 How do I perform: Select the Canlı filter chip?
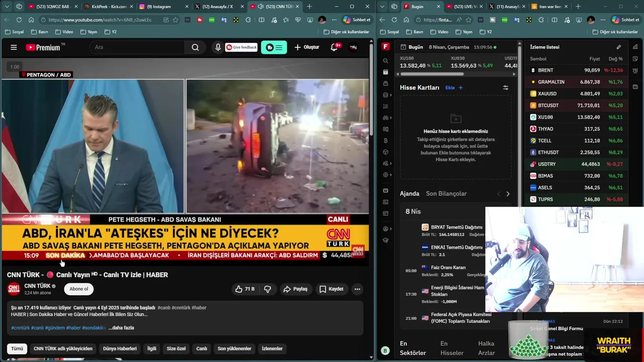[x=202, y=348]
